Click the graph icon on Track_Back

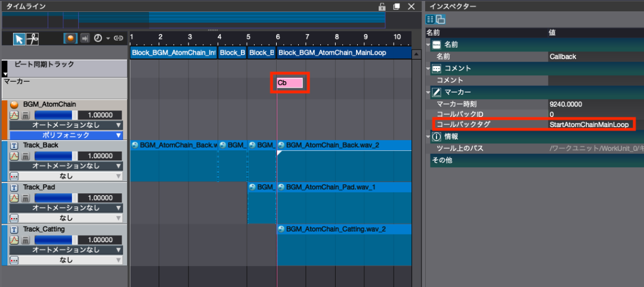(14, 156)
